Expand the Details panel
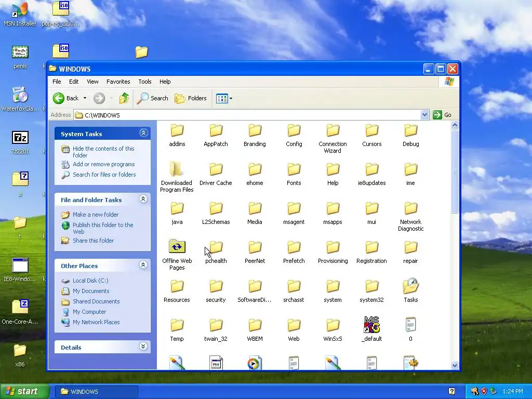Viewport: 532px width, 399px height. [143, 347]
